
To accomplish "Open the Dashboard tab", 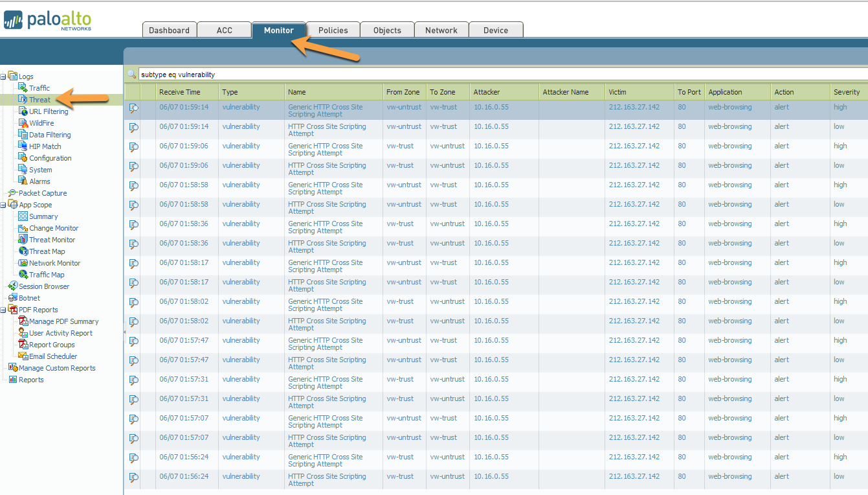I will point(169,30).
